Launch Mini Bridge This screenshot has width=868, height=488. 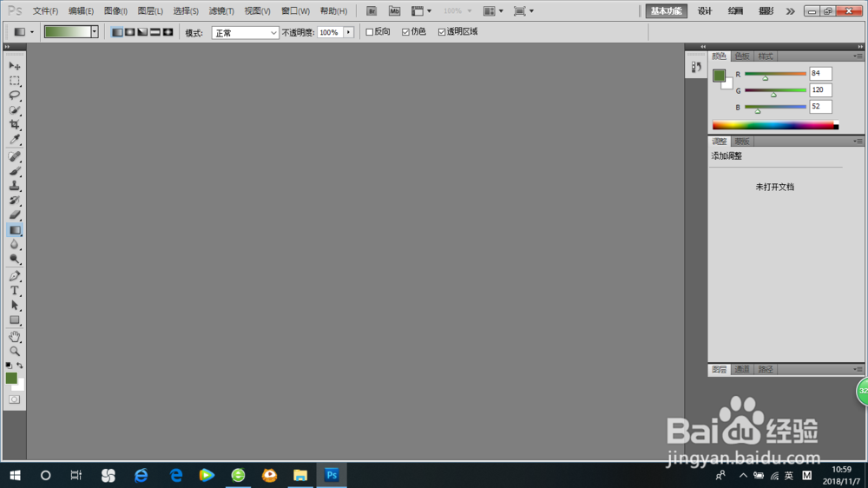(x=394, y=11)
